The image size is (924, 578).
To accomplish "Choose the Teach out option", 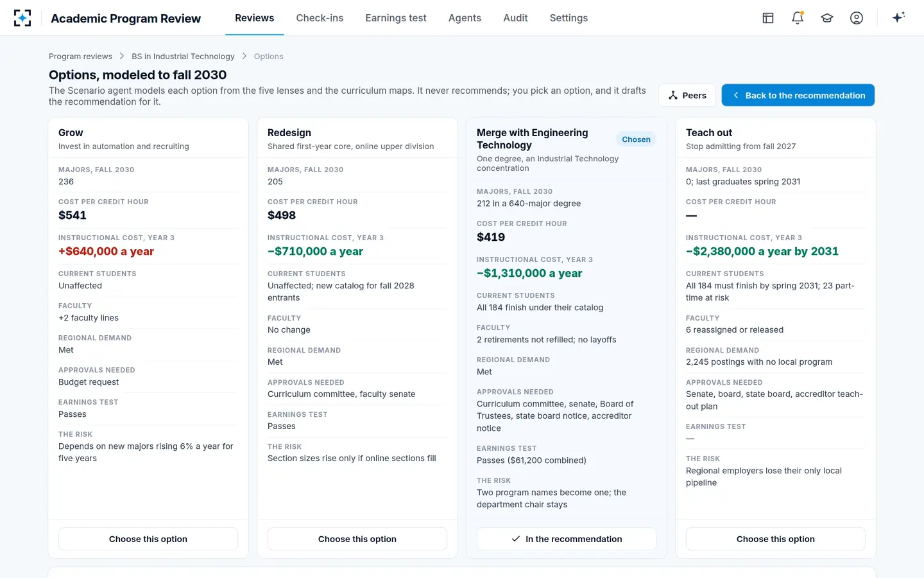I will pos(776,539).
